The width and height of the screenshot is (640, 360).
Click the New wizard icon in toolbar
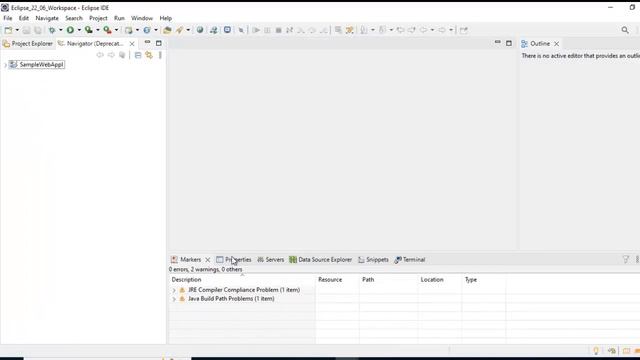coord(8,30)
